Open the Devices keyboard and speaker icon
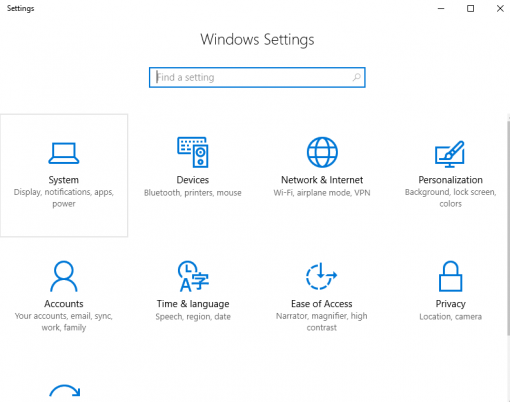Screen dimensions: 510x402 [193, 152]
